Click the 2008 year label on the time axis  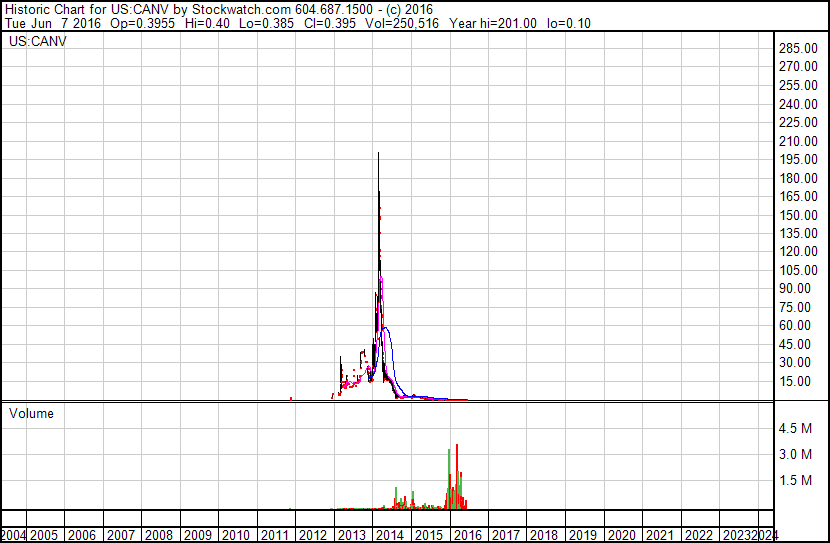(159, 536)
